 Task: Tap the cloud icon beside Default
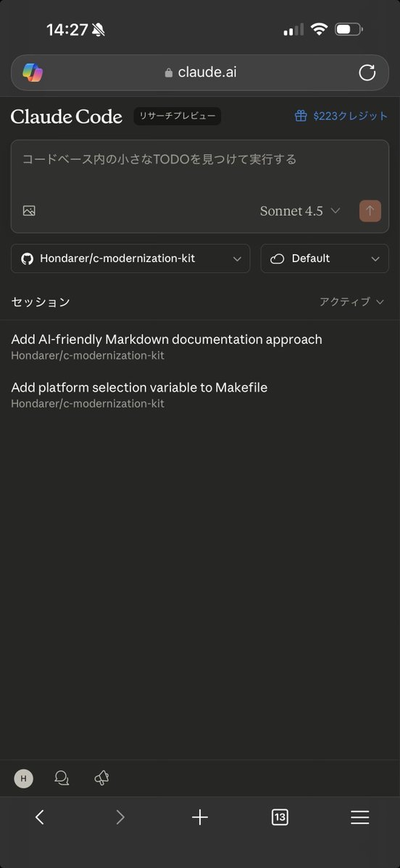(277, 258)
